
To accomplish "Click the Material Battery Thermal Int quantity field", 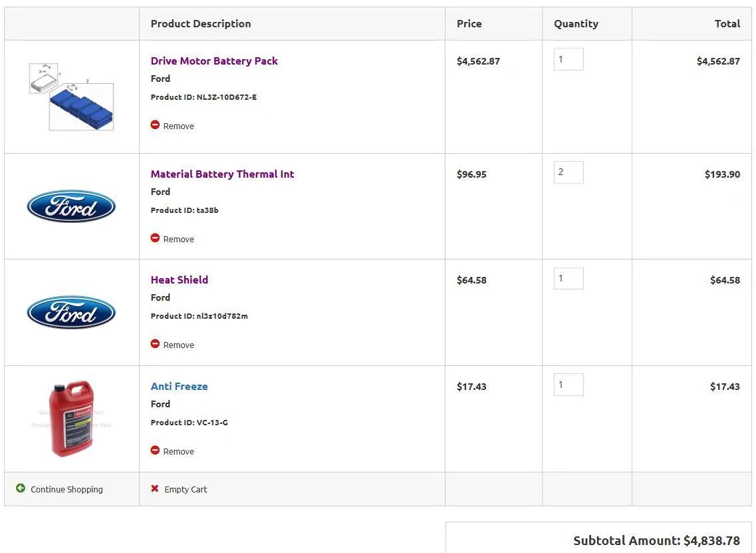I will coord(568,172).
